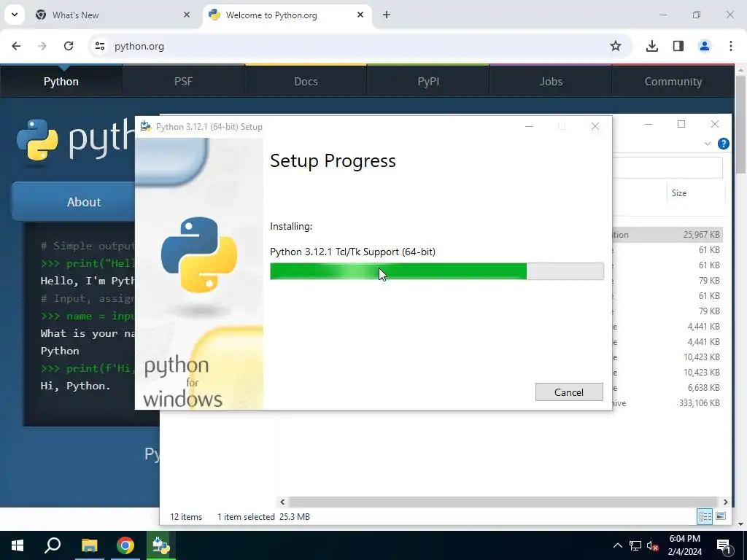The height and width of the screenshot is (560, 747).
Task: Open the Community navigation item
Action: tap(673, 82)
